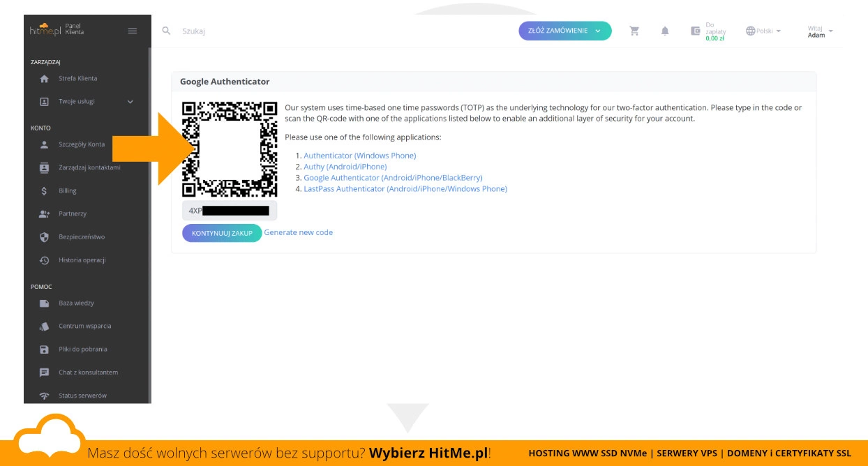868x466 pixels.
Task: Open Status serwerów menu item
Action: pos(82,395)
